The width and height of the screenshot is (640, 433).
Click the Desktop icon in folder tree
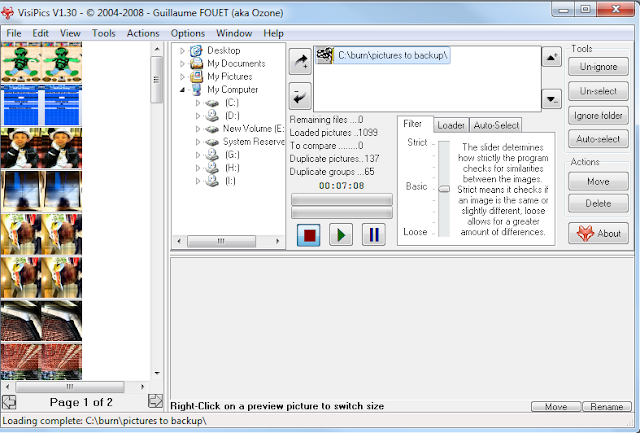196,51
